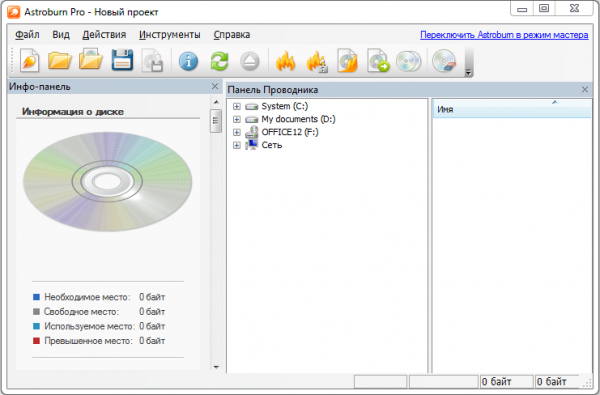Create a new project with flame page icon
Viewport: 600px width, 395px height.
click(29, 60)
